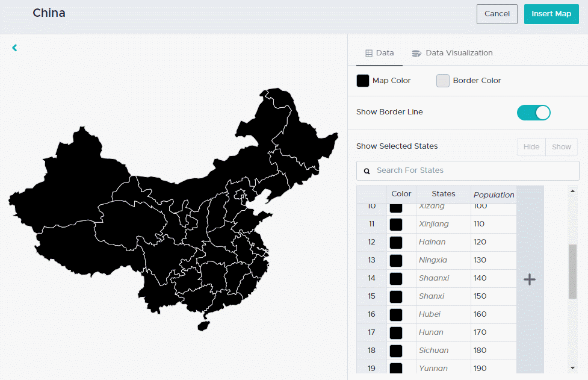Select the Ningxia state cell
This screenshot has width=588, height=380.
443,260
